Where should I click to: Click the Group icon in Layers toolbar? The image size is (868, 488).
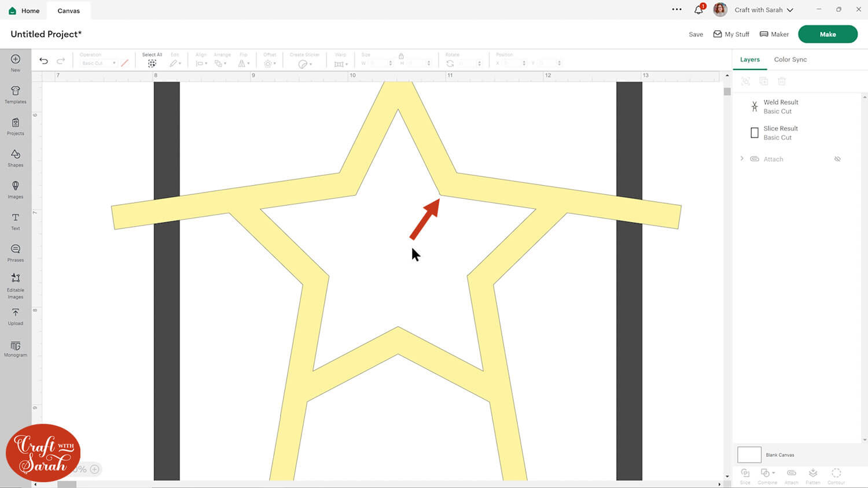click(x=745, y=82)
